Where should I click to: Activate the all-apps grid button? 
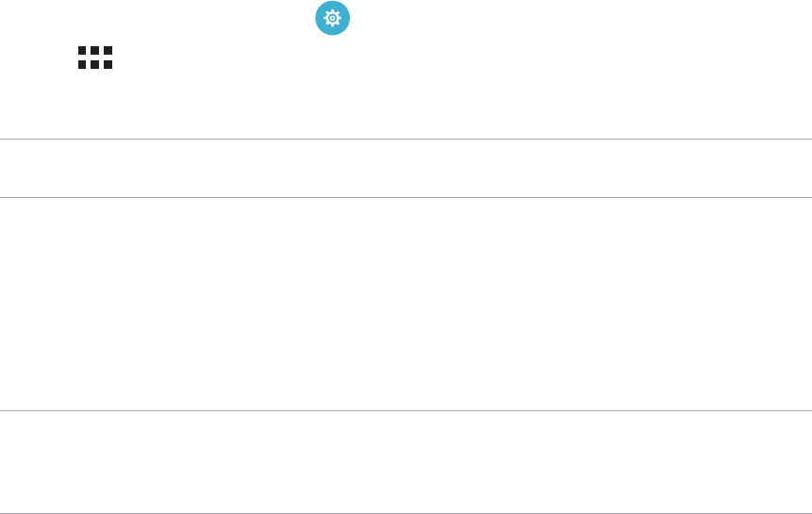coord(95,58)
